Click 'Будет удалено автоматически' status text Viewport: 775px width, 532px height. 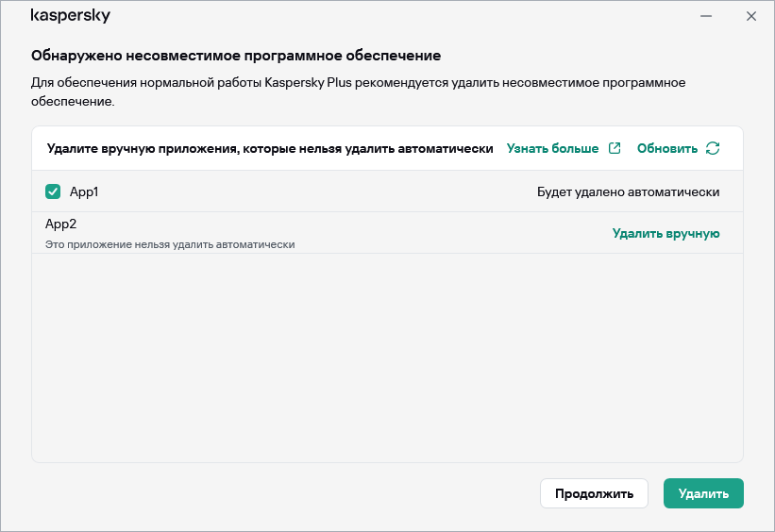[x=628, y=192]
